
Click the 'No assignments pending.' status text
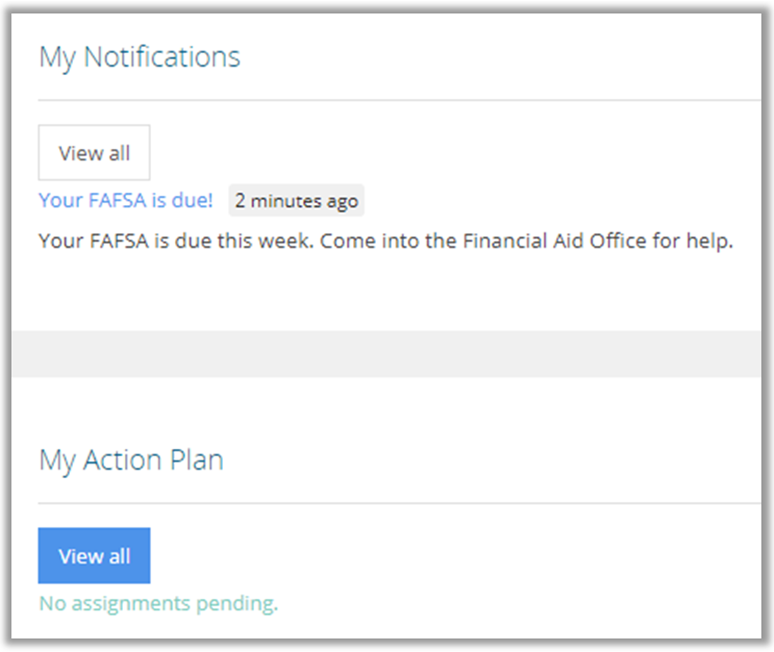click(158, 603)
